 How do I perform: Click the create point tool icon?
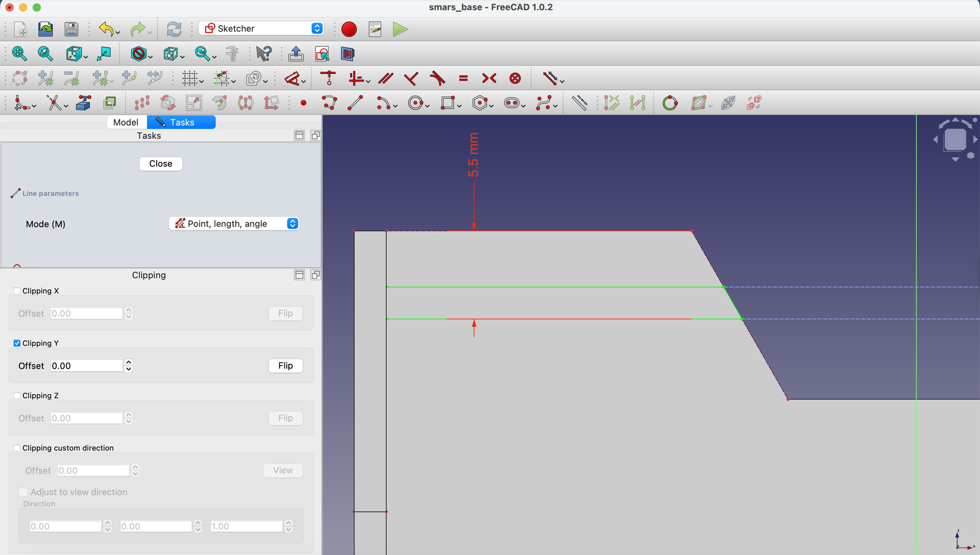tap(304, 103)
